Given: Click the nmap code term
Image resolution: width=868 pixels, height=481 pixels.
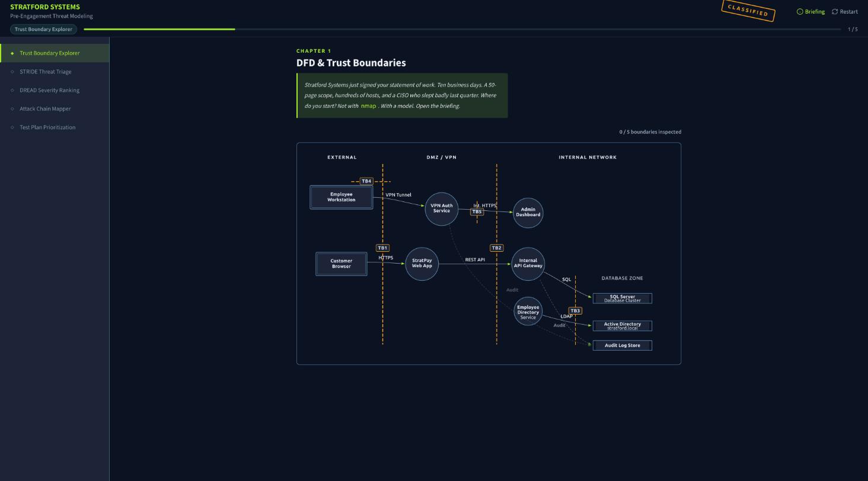Looking at the screenshot, I should (368, 106).
